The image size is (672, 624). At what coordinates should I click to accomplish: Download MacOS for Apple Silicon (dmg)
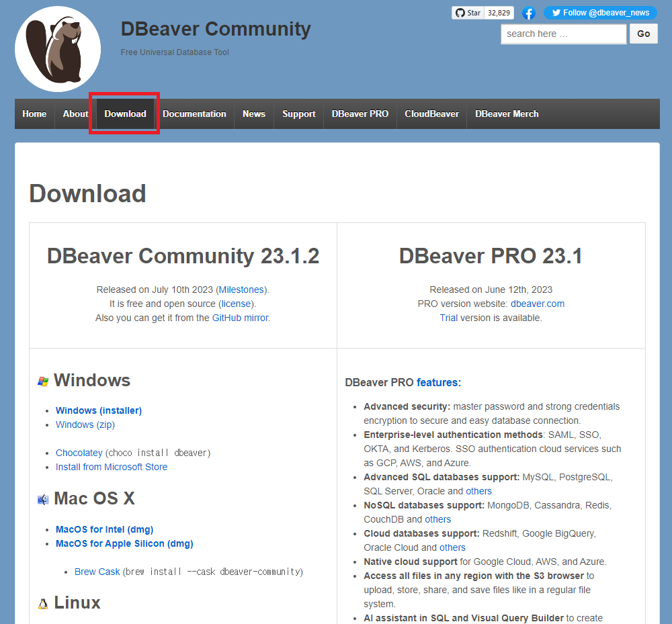click(x=124, y=543)
